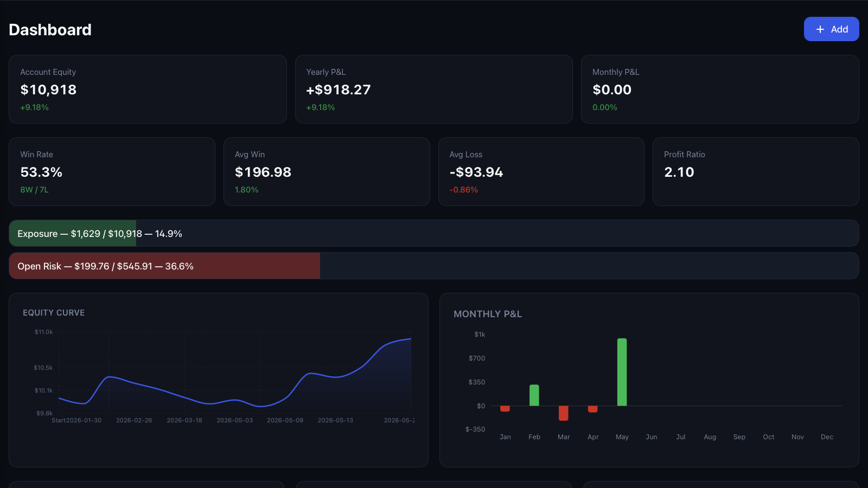Click the red Mar bar in Monthly P&L
Image resolution: width=868 pixels, height=488 pixels.
click(x=564, y=413)
